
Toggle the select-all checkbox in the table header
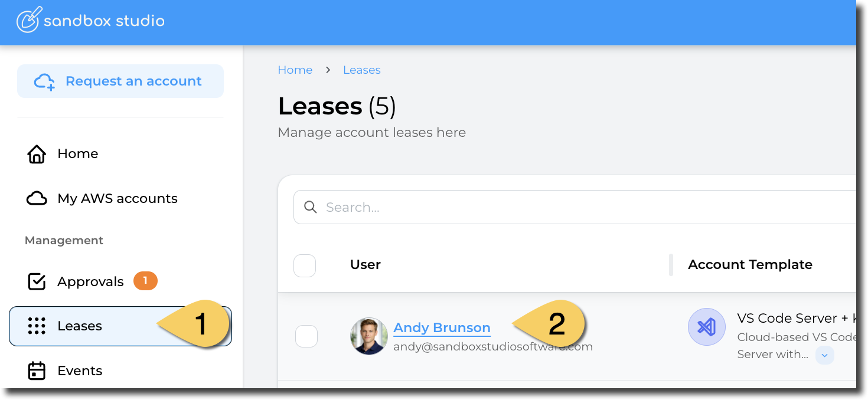[305, 265]
